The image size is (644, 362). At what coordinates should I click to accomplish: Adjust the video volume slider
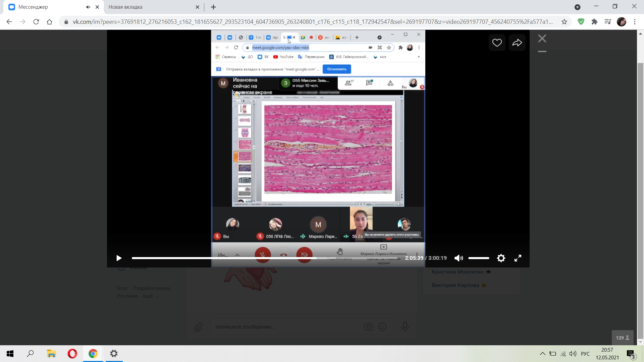click(479, 258)
